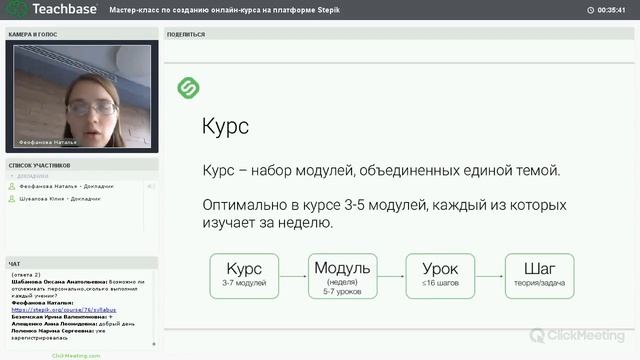Click the presenter webcam video of Феофанова Наталья
Image resolution: width=640 pixels, height=360 pixels.
pyautogui.click(x=82, y=96)
